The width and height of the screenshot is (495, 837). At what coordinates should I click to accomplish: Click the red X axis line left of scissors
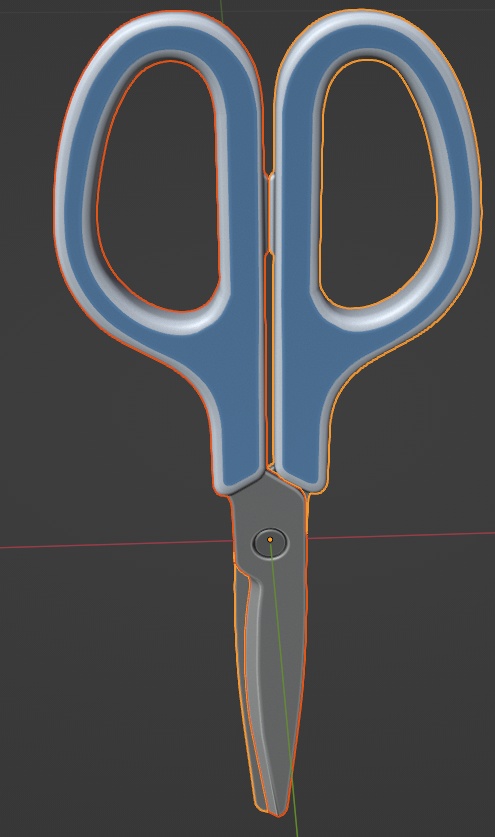[x=115, y=544]
